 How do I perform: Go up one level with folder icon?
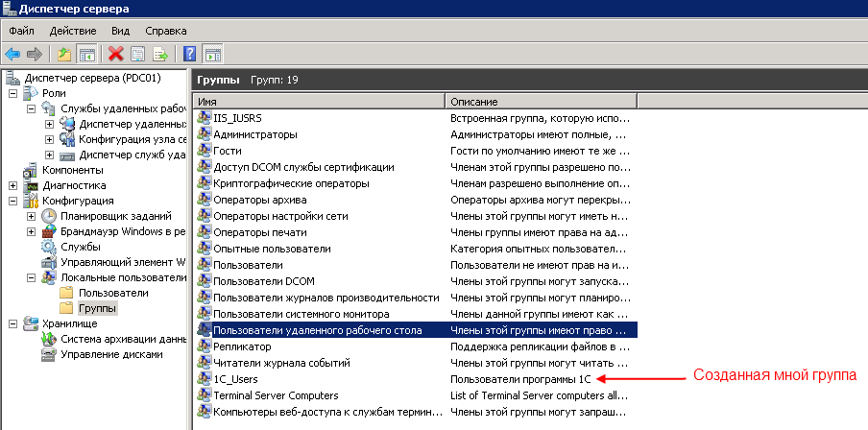64,54
